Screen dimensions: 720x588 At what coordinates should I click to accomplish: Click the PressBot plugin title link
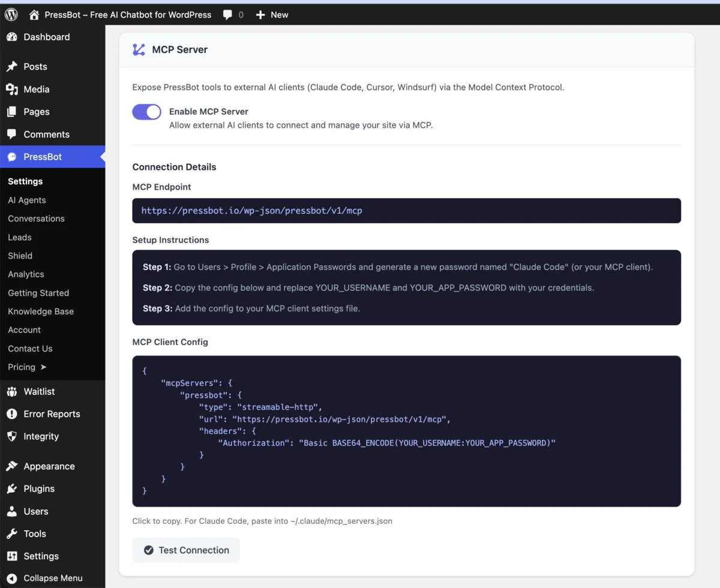127,14
